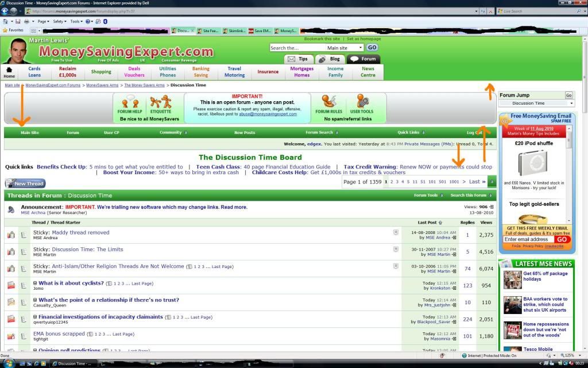Click in the Search the... text field
This screenshot has height=368, width=588.
click(297, 48)
